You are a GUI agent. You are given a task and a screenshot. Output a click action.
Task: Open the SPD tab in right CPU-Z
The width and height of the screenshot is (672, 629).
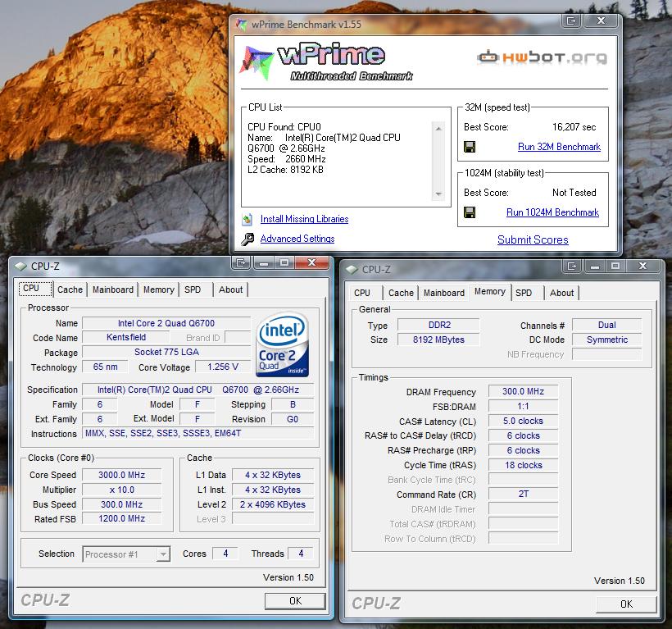point(524,293)
